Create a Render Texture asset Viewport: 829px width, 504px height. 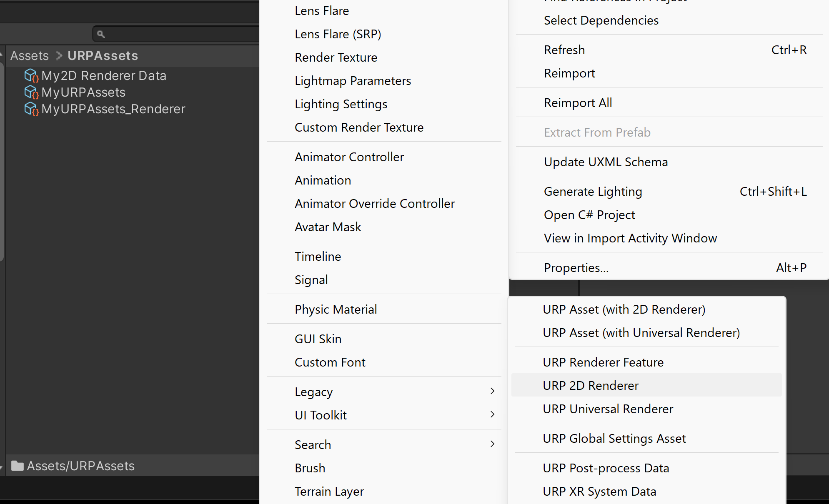tap(336, 57)
